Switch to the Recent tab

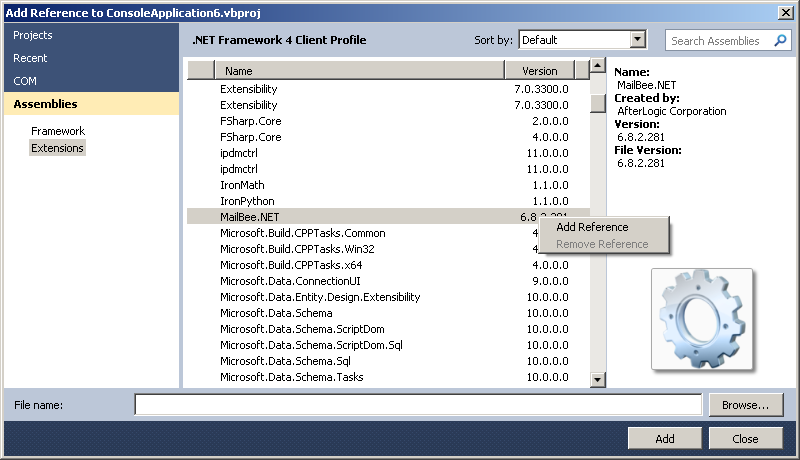pos(32,58)
